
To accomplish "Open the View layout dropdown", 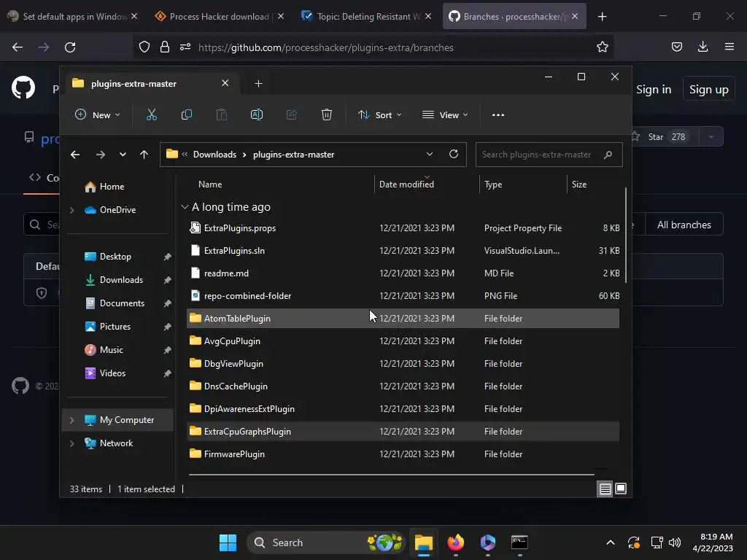I will (x=445, y=114).
